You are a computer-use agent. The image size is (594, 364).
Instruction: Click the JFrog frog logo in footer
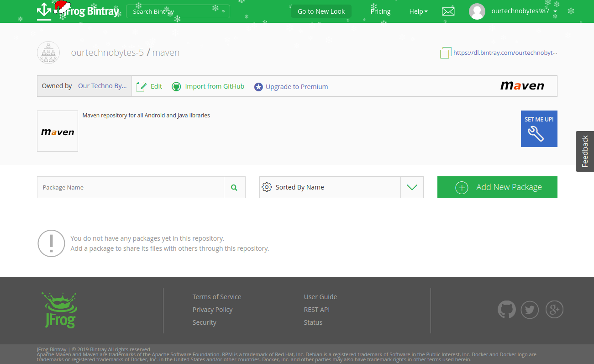(60, 310)
